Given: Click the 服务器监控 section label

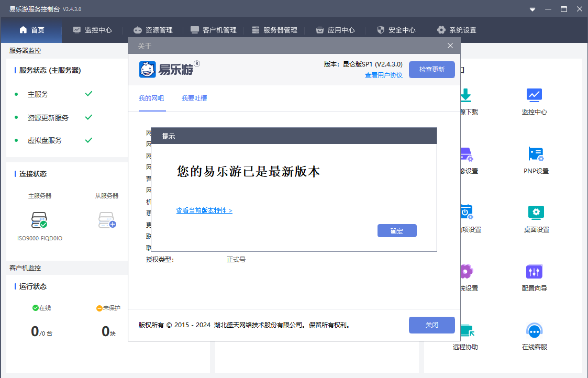Looking at the screenshot, I should pos(25,51).
